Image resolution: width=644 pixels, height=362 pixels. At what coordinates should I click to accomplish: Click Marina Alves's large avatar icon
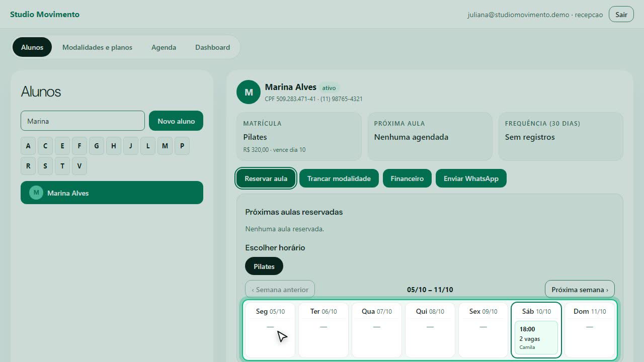tap(249, 92)
